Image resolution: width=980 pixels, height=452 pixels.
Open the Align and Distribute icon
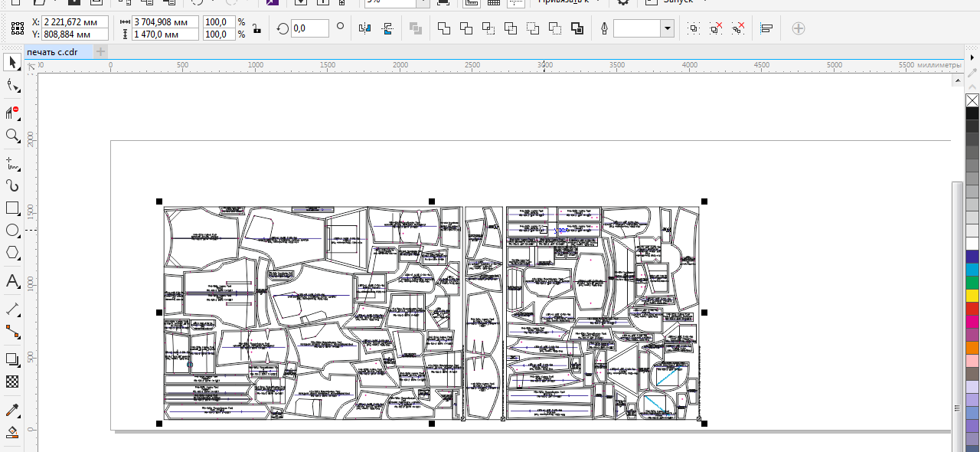click(x=766, y=29)
